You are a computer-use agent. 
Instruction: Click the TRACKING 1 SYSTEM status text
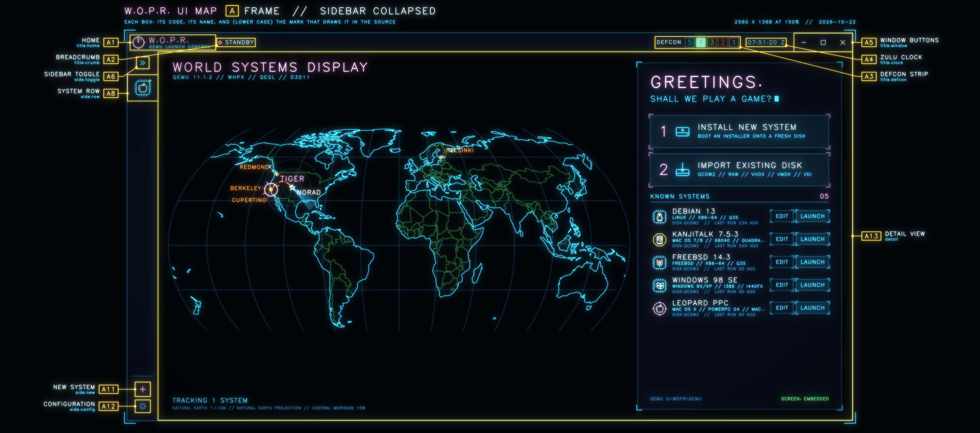coord(210,400)
